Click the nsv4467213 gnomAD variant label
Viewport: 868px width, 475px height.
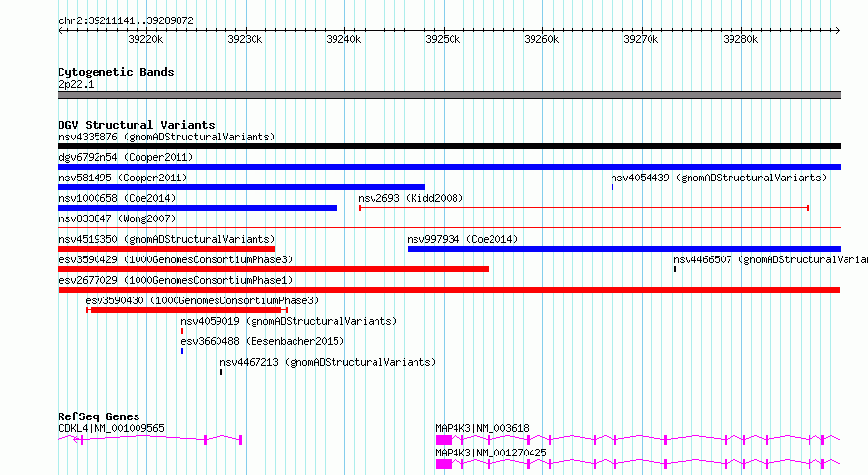[x=328, y=362]
